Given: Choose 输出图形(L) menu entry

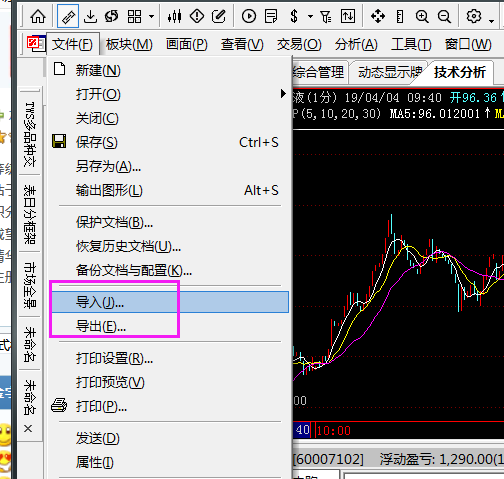Looking at the screenshot, I should [x=169, y=190].
